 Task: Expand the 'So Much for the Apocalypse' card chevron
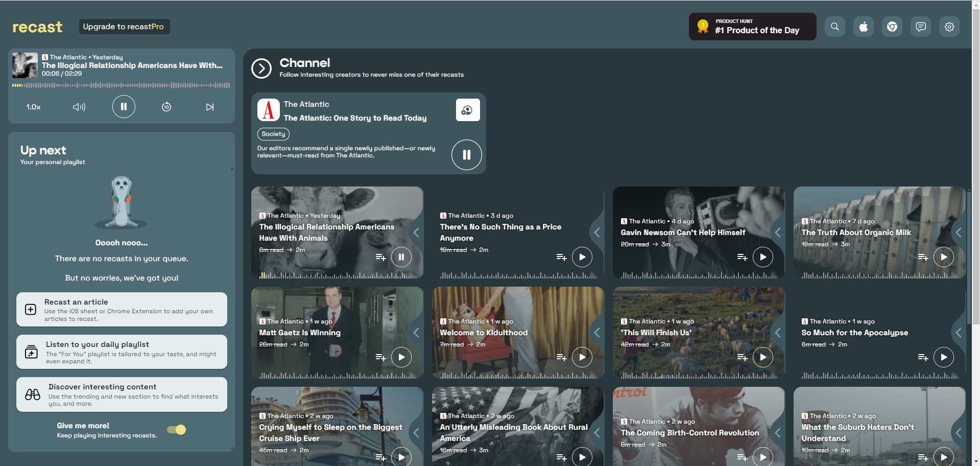pos(959,333)
